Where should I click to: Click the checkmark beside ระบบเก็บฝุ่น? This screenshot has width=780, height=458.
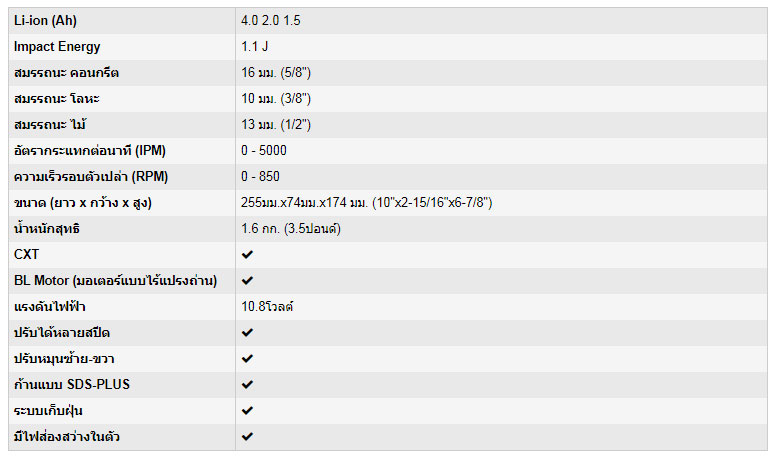tap(247, 410)
